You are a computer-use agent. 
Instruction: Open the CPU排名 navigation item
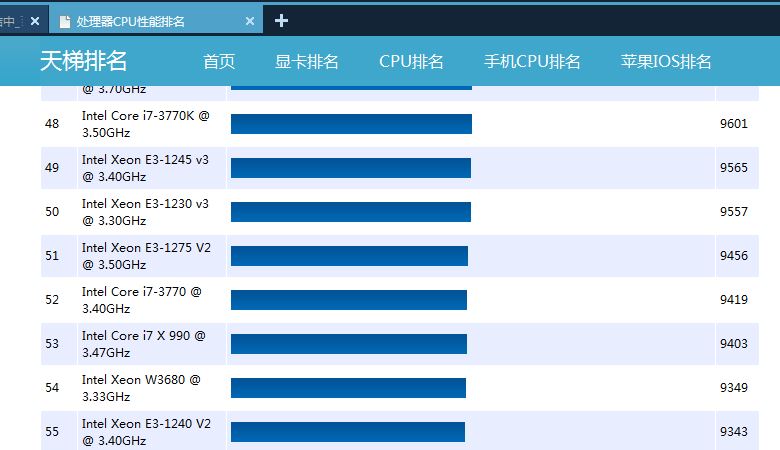411,62
